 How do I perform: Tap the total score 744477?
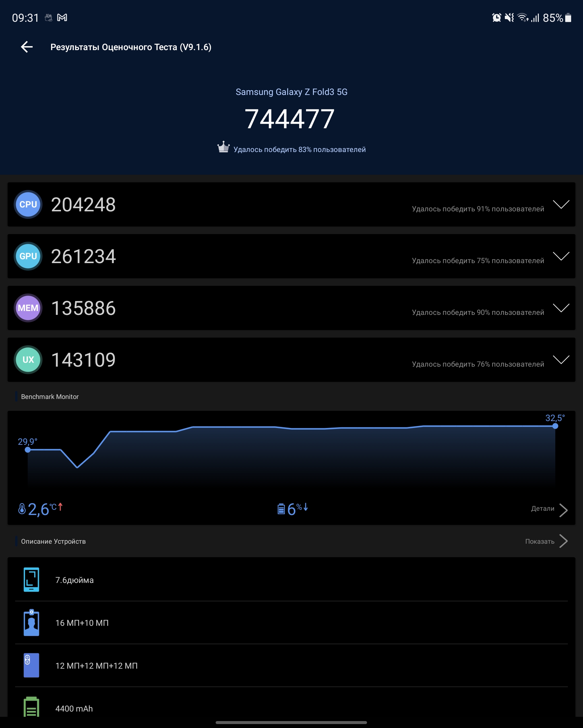pyautogui.click(x=290, y=119)
